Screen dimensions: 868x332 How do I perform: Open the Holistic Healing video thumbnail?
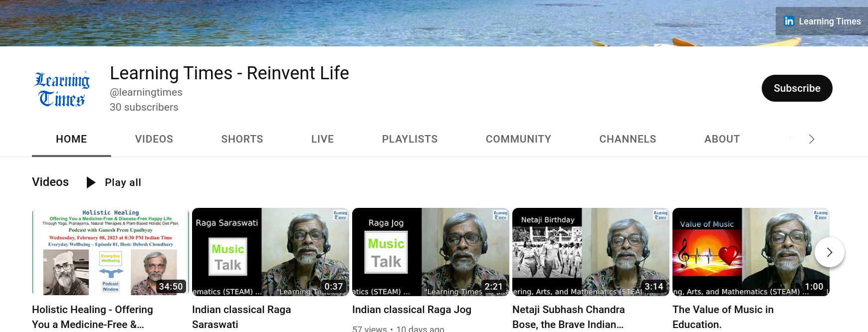tap(110, 252)
